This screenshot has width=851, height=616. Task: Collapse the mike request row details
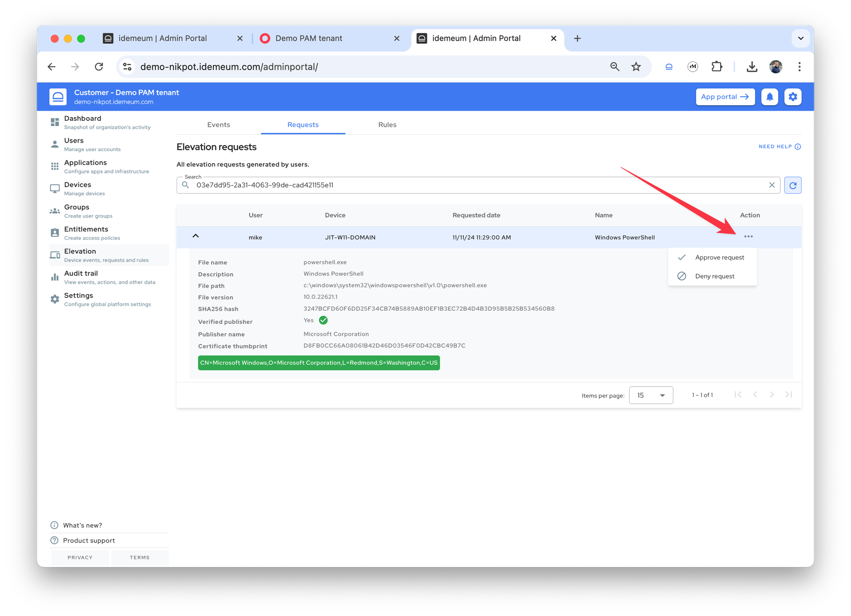pos(196,236)
